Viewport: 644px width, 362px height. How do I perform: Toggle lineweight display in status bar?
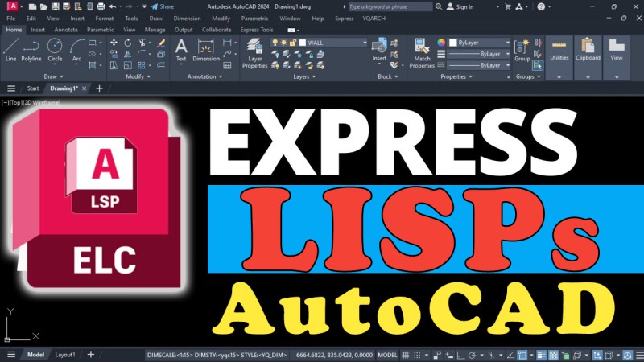pyautogui.click(x=541, y=355)
